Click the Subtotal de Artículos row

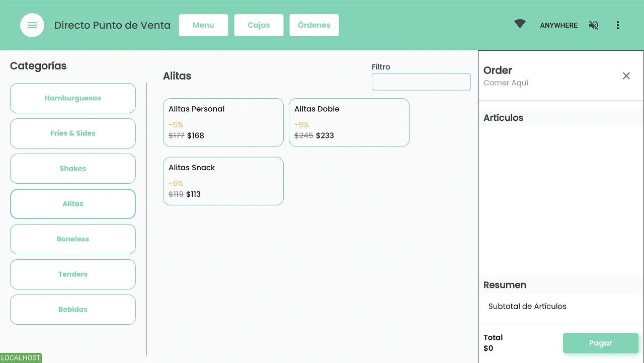561,306
